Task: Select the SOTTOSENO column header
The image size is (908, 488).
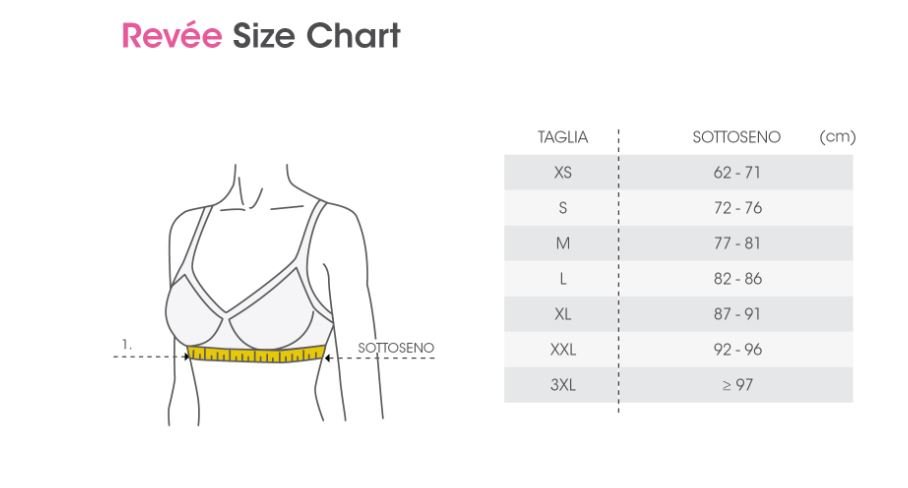Action: click(736, 137)
